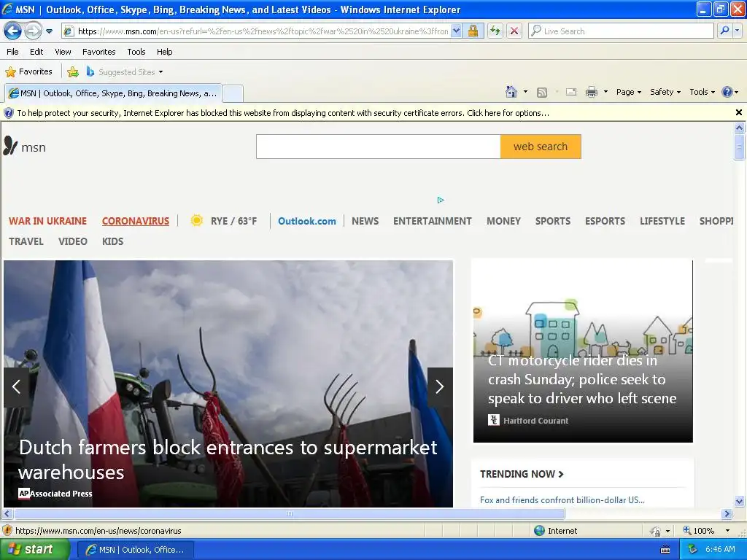Click the AdChoices triangle icon

(441, 200)
